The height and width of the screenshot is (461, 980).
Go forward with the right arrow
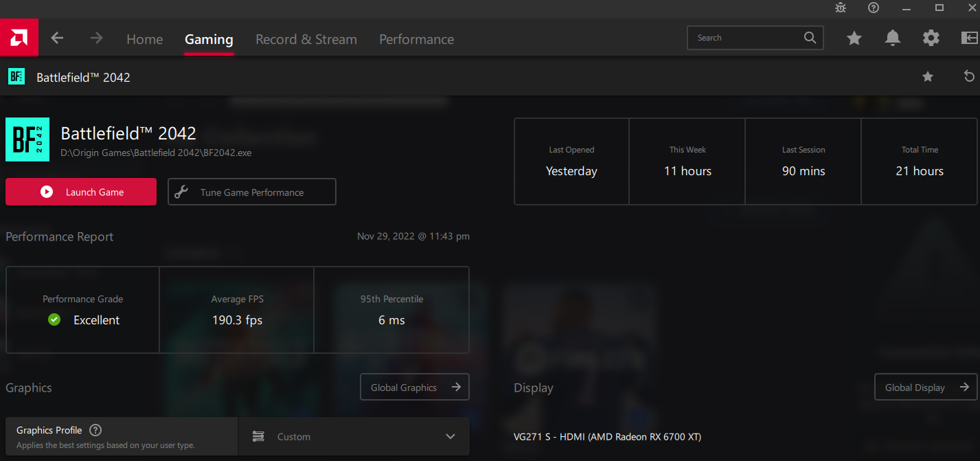(x=96, y=38)
